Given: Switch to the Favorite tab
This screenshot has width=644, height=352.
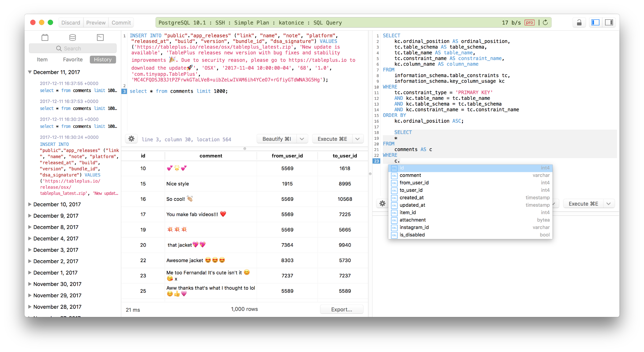Looking at the screenshot, I should pyautogui.click(x=73, y=60).
